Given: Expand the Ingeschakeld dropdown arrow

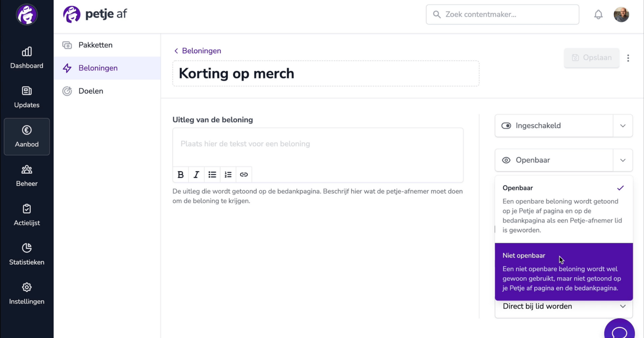Looking at the screenshot, I should coord(623,126).
